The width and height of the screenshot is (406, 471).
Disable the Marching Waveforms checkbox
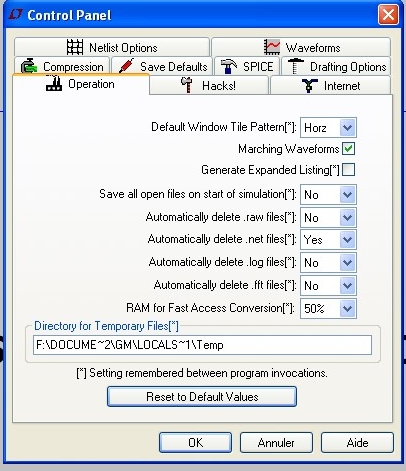click(x=348, y=148)
